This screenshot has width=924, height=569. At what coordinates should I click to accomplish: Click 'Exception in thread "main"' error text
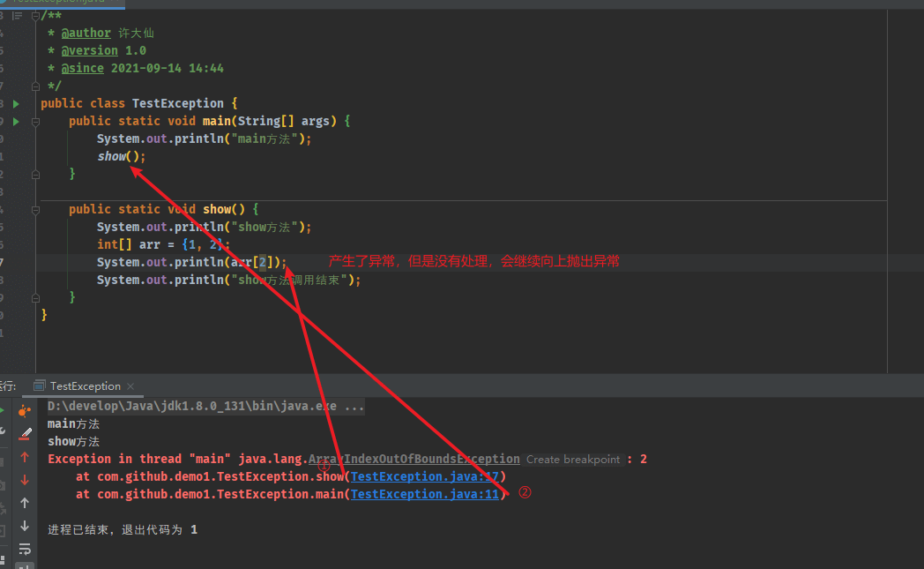[139, 459]
